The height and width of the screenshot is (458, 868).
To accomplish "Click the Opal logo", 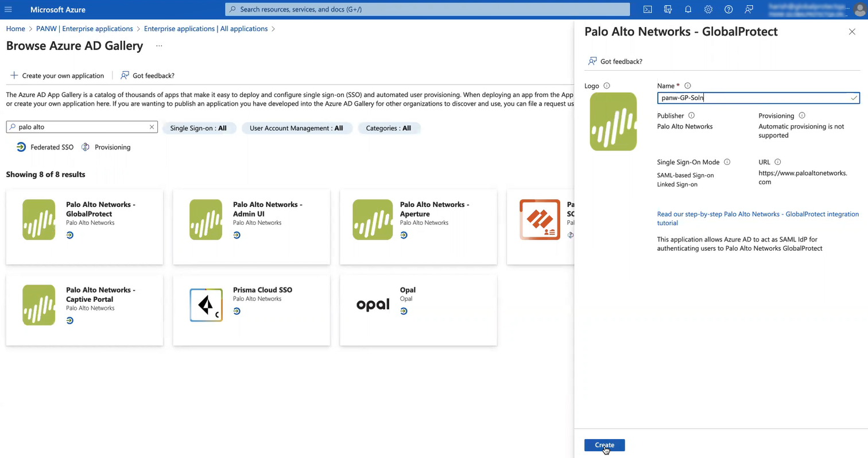I will click(x=373, y=305).
